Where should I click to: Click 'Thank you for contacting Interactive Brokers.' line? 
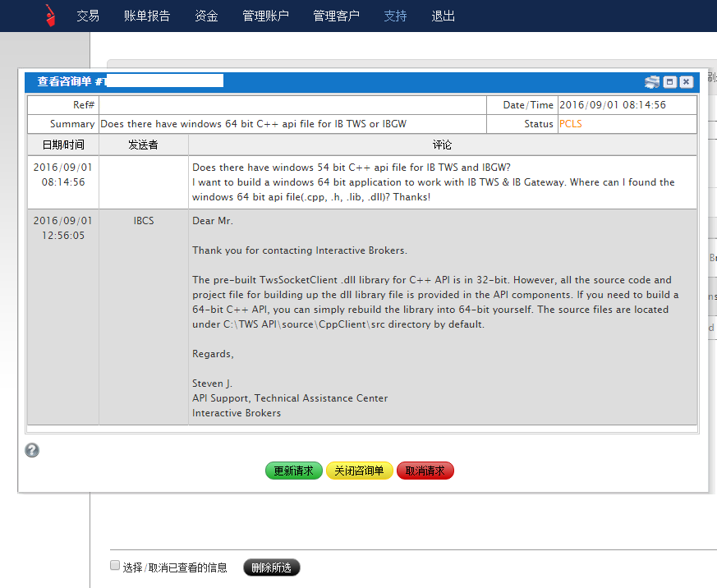coord(300,250)
